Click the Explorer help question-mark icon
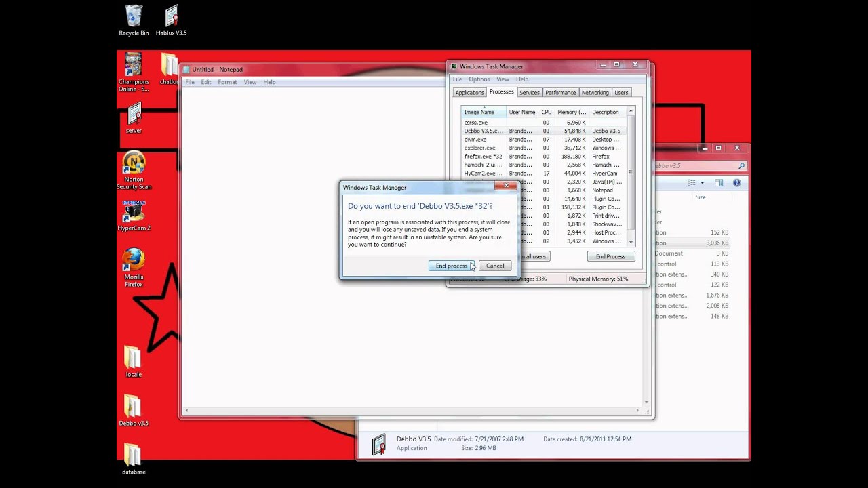This screenshot has height=488, width=868. (736, 183)
